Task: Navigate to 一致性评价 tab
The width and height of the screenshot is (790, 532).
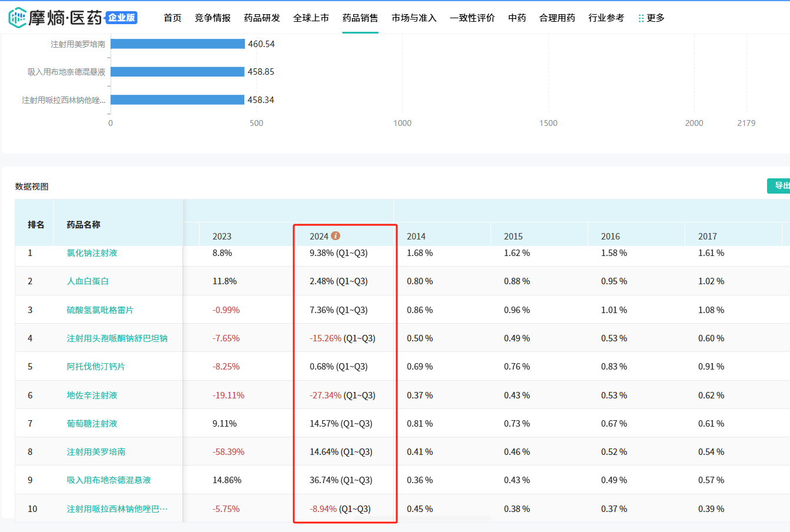Action: [x=472, y=18]
